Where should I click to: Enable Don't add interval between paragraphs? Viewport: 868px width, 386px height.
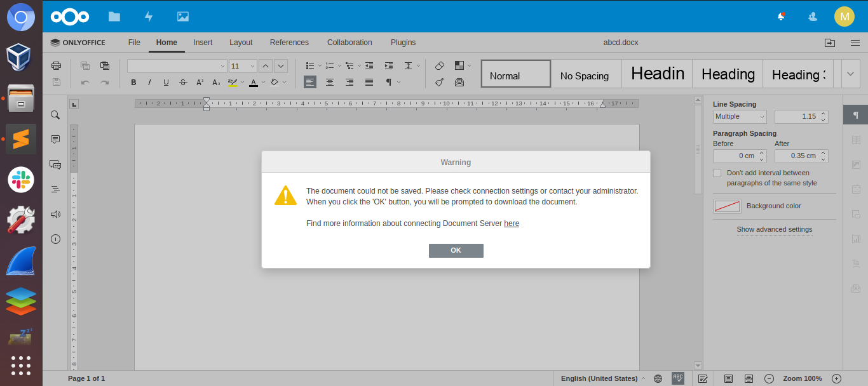[x=717, y=173]
